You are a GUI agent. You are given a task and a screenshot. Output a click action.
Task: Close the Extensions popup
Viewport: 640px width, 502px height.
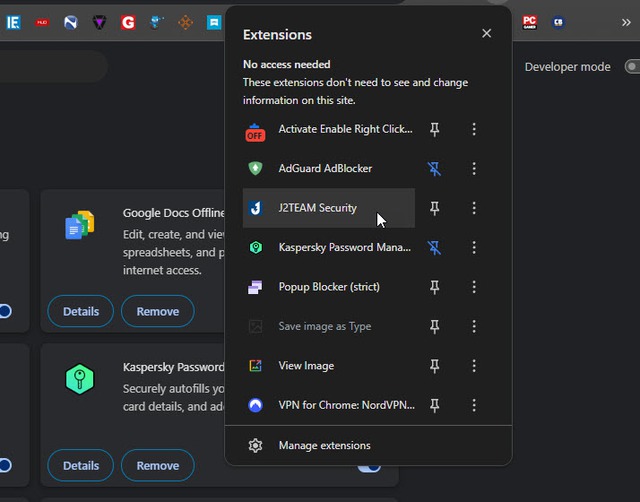tap(486, 34)
